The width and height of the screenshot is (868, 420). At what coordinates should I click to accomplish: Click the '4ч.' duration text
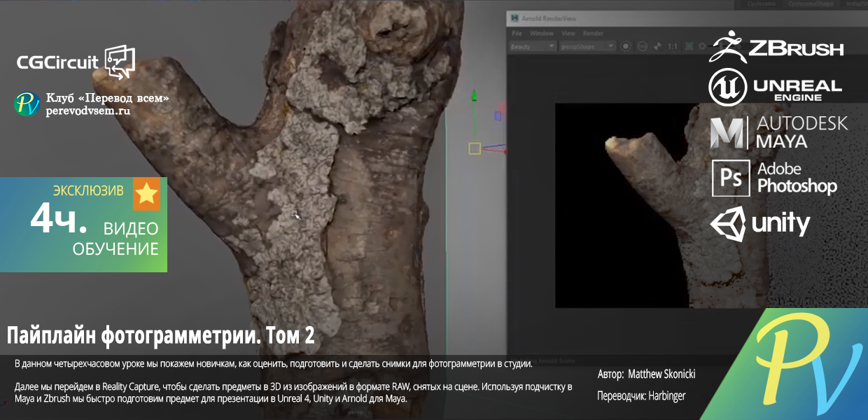click(x=59, y=219)
